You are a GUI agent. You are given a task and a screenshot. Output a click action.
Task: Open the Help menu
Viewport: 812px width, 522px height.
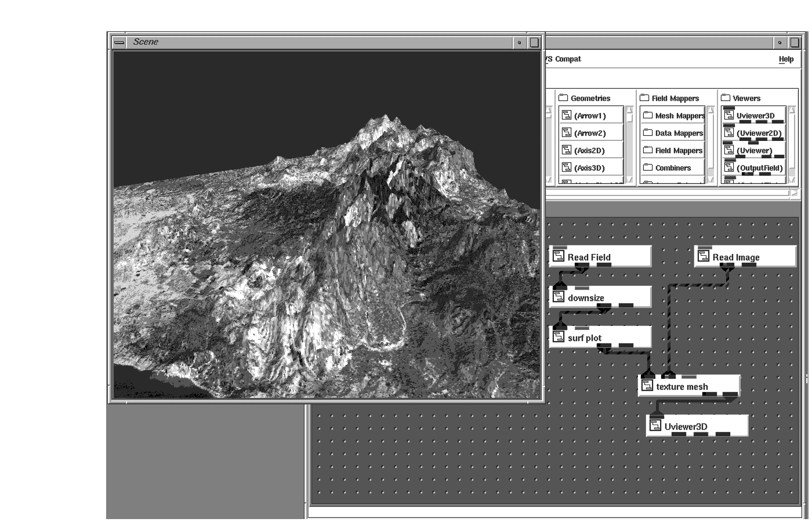786,59
